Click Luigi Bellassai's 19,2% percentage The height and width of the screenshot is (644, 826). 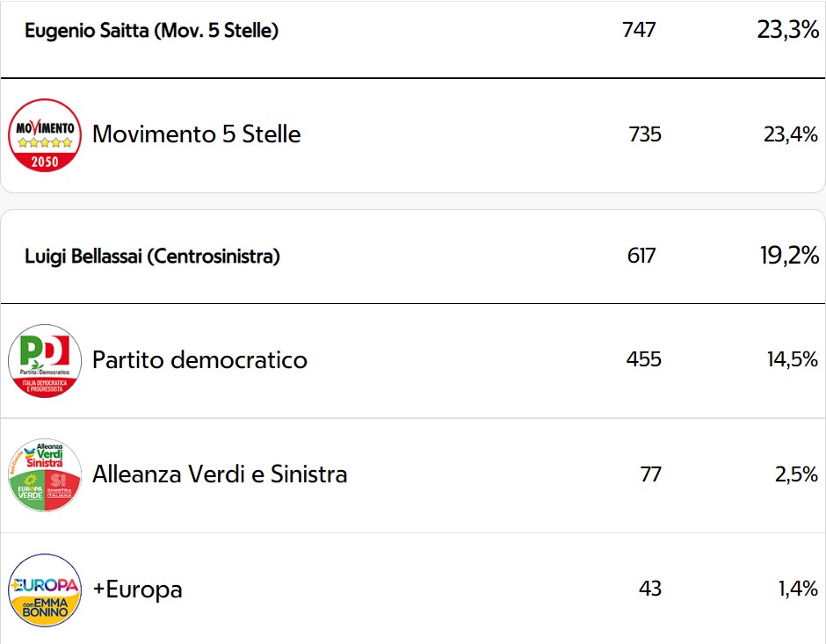point(790,256)
